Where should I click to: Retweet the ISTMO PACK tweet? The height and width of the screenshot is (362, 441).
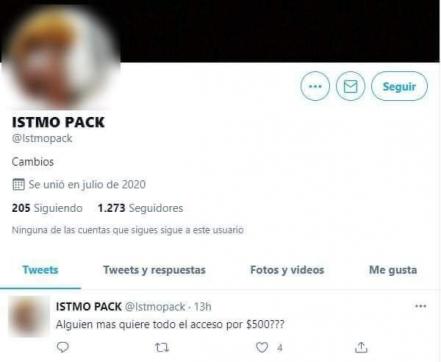pyautogui.click(x=162, y=348)
